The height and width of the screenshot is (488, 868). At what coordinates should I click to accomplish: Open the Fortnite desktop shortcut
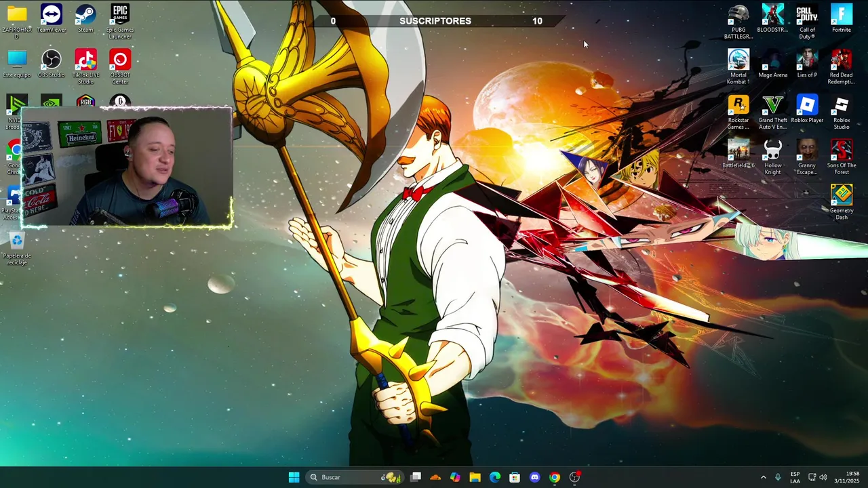click(x=842, y=18)
